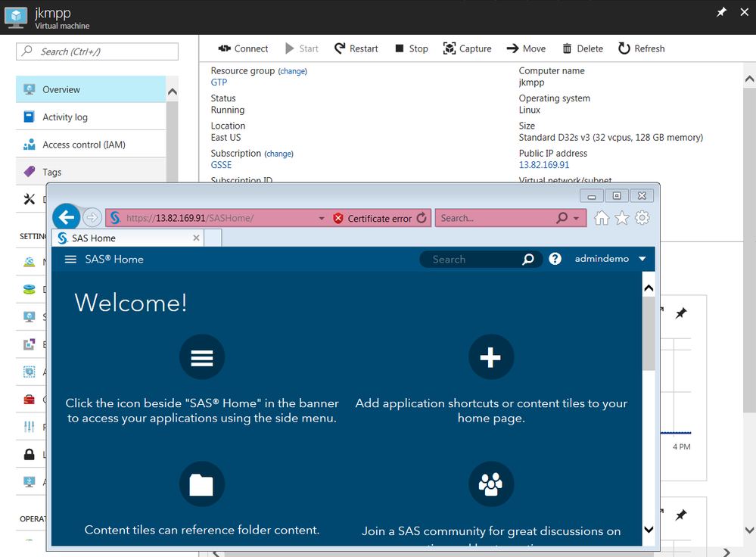The height and width of the screenshot is (557, 756).
Task: Close the SAS Home tab
Action: (196, 238)
